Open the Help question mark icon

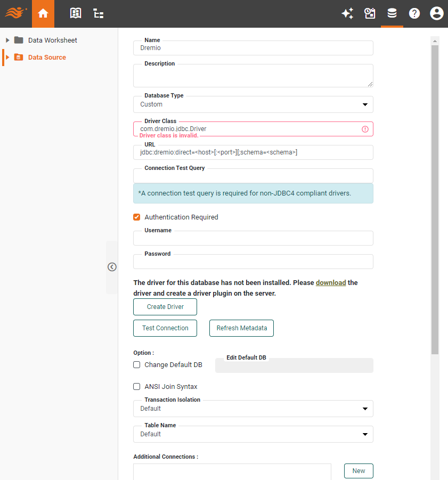coord(414,13)
